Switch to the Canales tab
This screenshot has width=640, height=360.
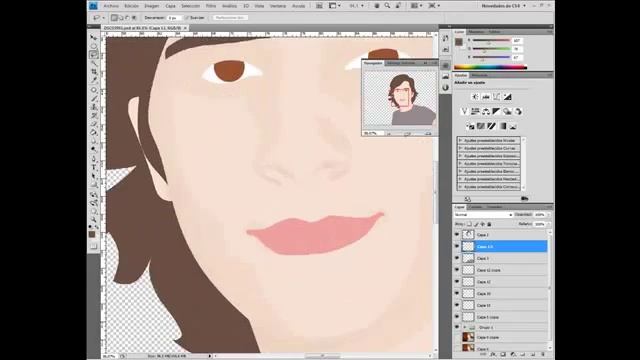(475, 207)
